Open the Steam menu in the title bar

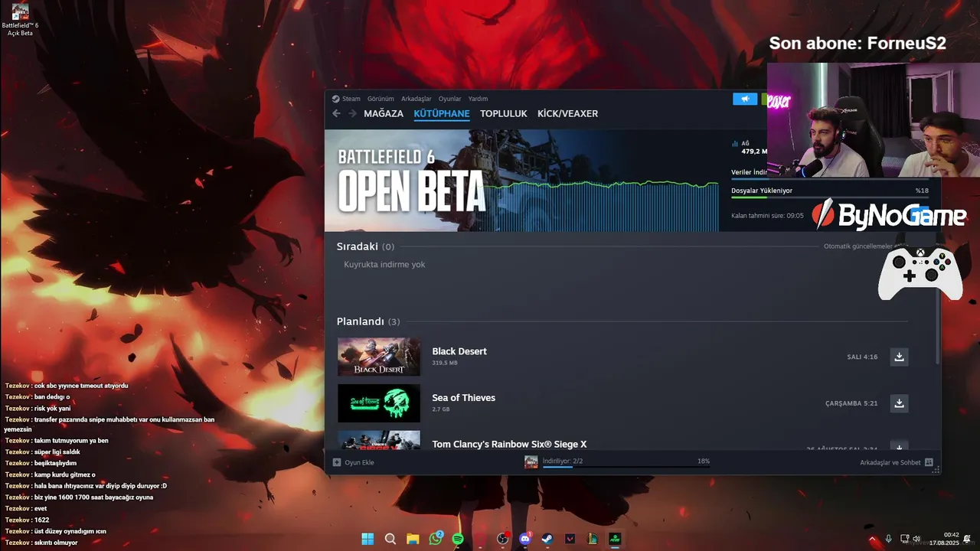click(346, 99)
